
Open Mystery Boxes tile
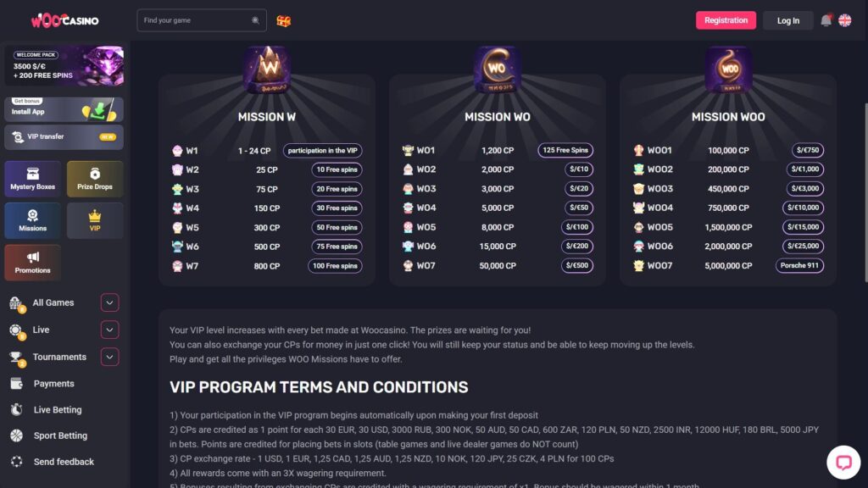[x=32, y=179]
